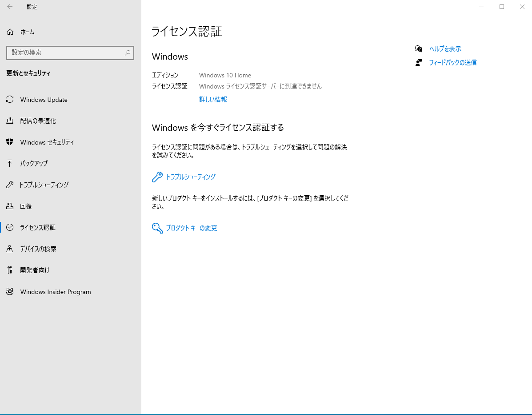Click the ヘルプを表示 link
The width and height of the screenshot is (532, 415).
[445, 49]
